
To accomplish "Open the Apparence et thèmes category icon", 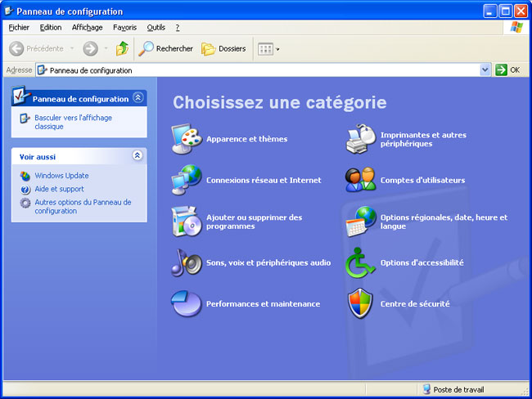I will [186, 139].
